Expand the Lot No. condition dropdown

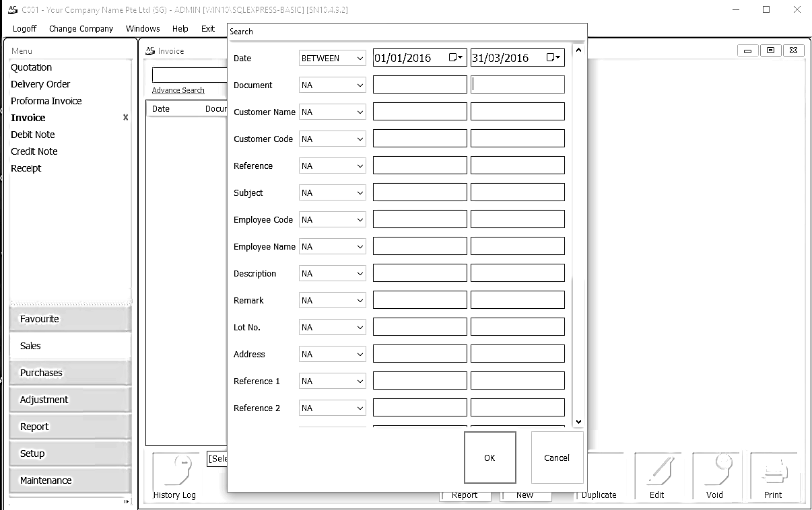(x=360, y=328)
